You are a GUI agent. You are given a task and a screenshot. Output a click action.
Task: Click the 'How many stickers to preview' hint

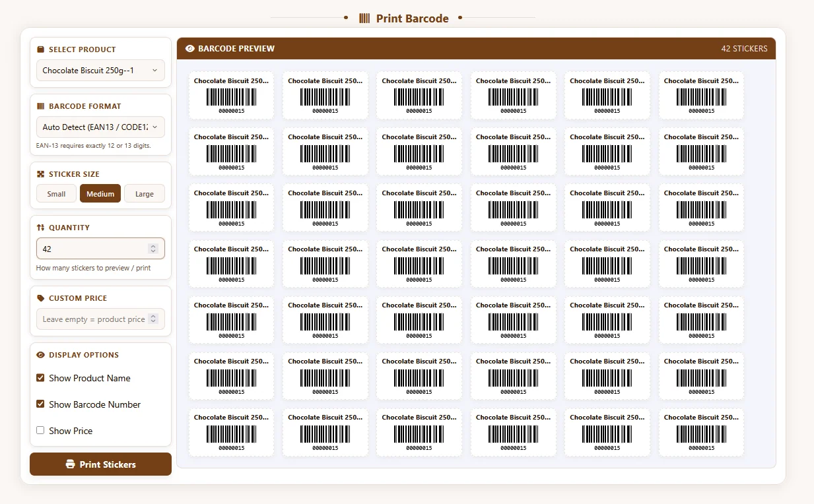(93, 268)
